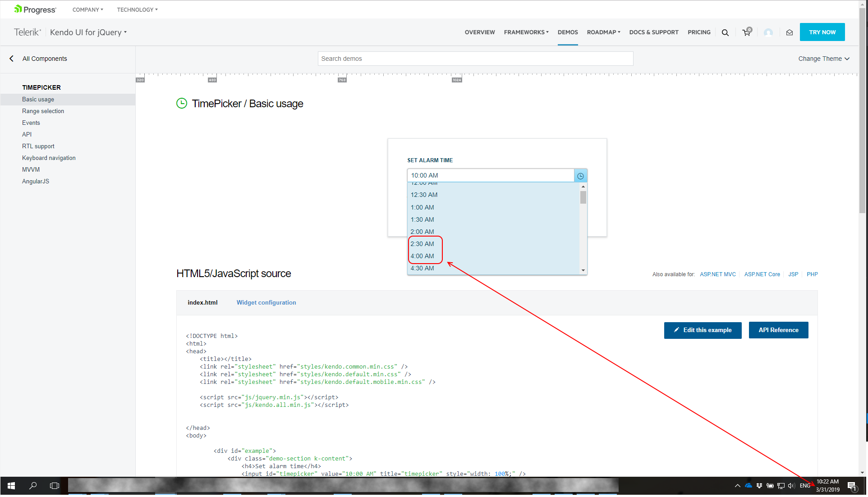Screen dimensions: 868x497
Task: Open the PRICING page
Action: pos(699,32)
